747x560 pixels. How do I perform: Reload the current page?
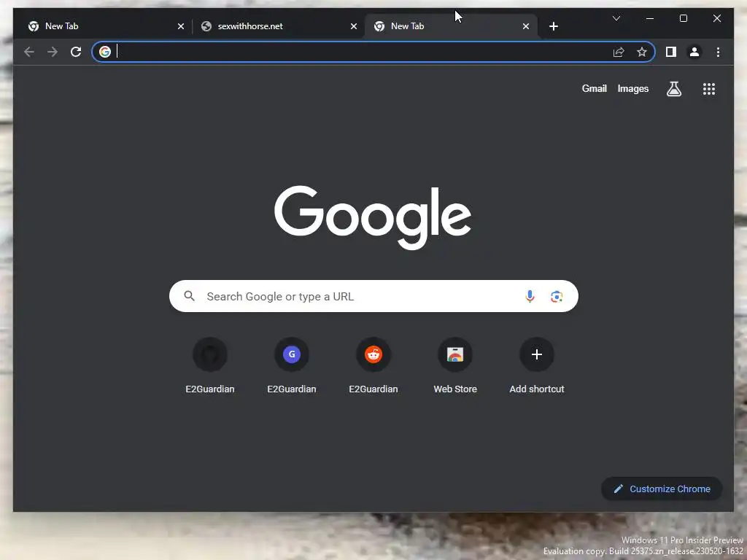76,52
